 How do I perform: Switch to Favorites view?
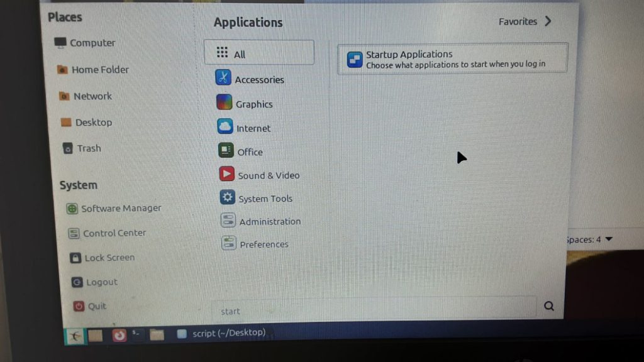point(525,21)
